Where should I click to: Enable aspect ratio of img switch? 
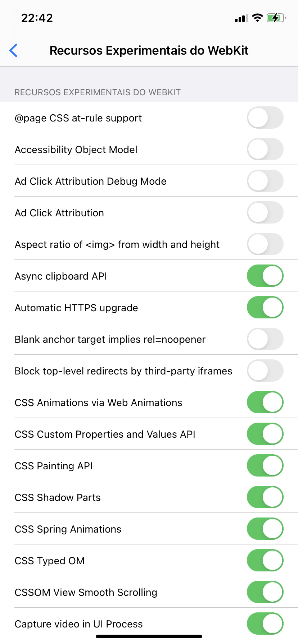click(265, 244)
